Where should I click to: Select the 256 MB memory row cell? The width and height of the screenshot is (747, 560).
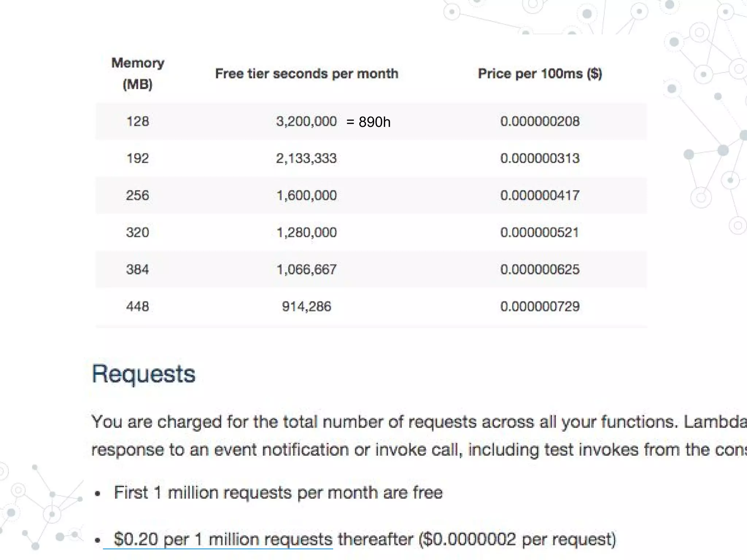138,195
